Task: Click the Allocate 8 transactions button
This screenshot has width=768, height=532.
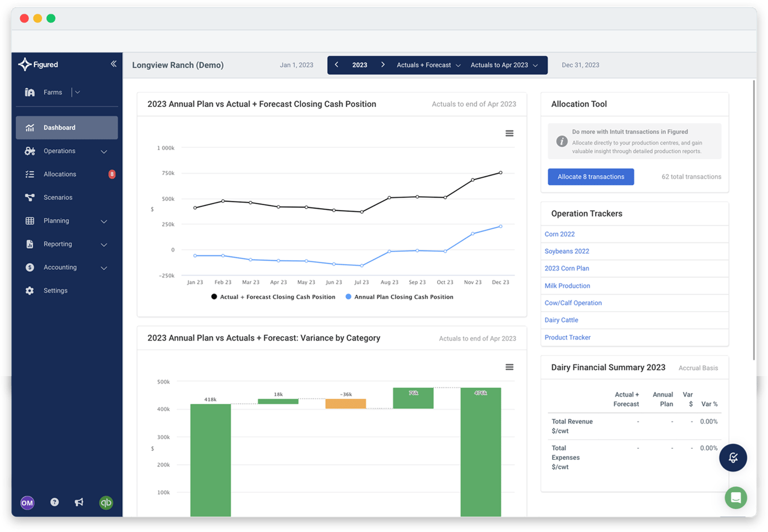Action: 590,176
